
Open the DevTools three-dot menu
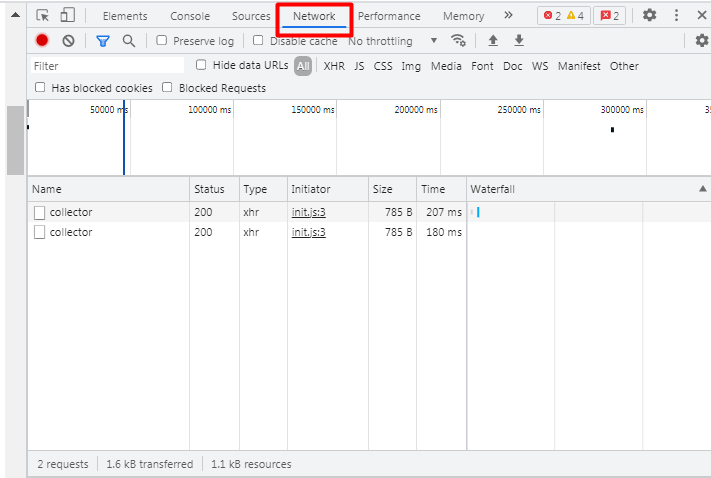676,15
